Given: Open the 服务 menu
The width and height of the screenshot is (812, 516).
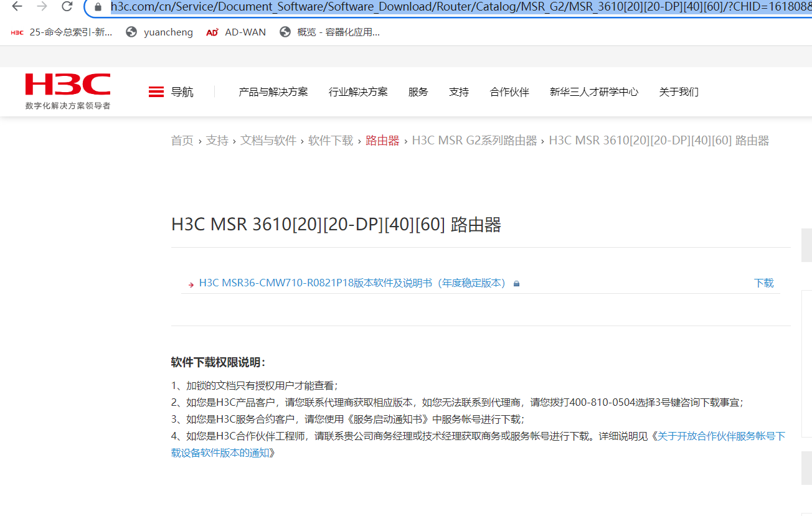Looking at the screenshot, I should [418, 92].
